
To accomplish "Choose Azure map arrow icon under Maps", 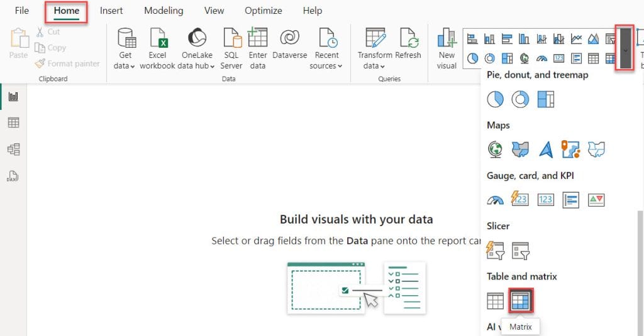I will 546,149.
